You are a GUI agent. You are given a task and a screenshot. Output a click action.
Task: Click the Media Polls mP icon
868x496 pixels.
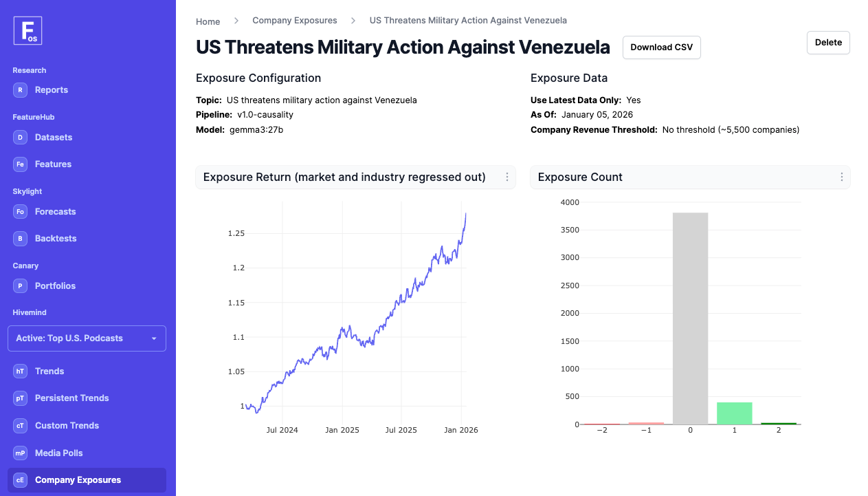[x=21, y=453]
